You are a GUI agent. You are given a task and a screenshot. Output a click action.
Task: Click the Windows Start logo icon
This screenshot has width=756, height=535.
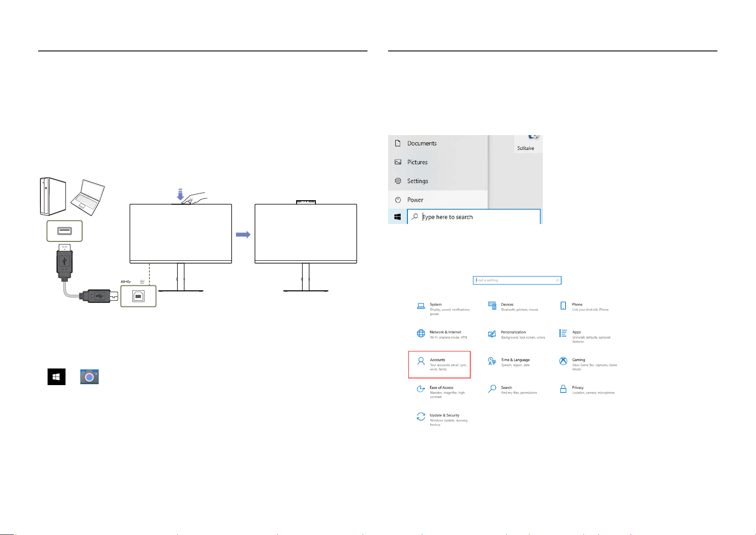57,377
